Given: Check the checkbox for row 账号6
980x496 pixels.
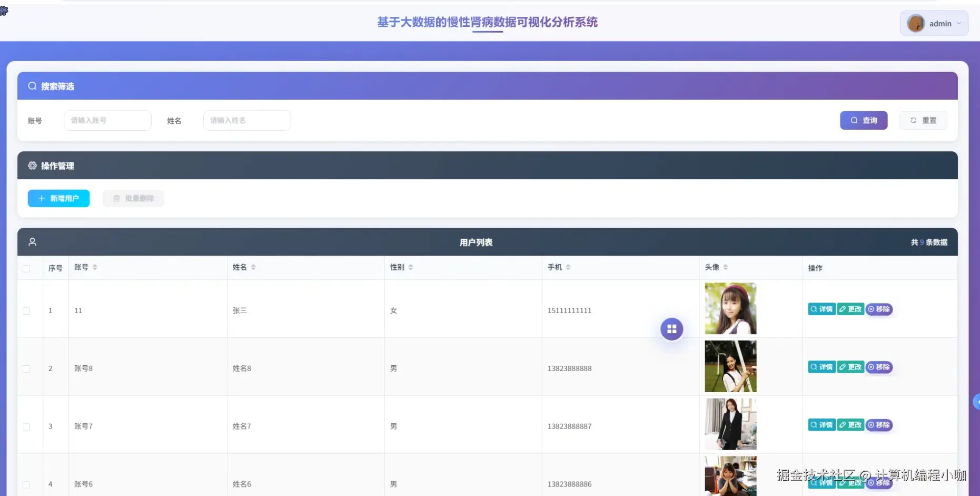Looking at the screenshot, I should click(x=26, y=484).
